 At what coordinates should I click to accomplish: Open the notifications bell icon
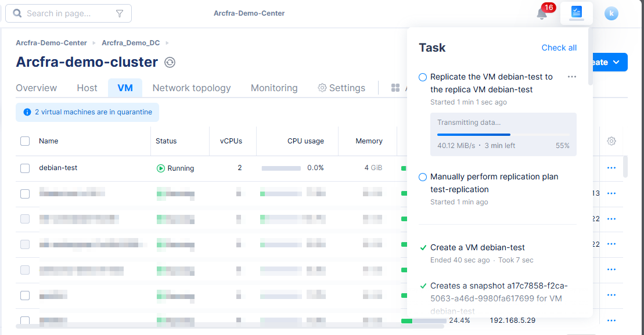[x=542, y=14]
